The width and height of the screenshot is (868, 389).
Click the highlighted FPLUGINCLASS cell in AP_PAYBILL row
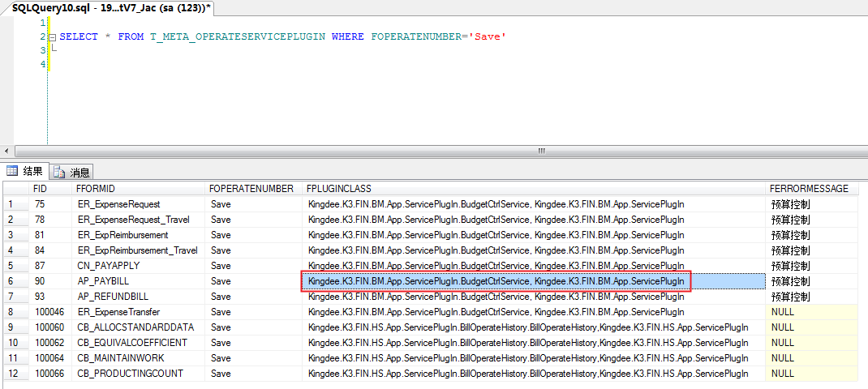pyautogui.click(x=535, y=281)
